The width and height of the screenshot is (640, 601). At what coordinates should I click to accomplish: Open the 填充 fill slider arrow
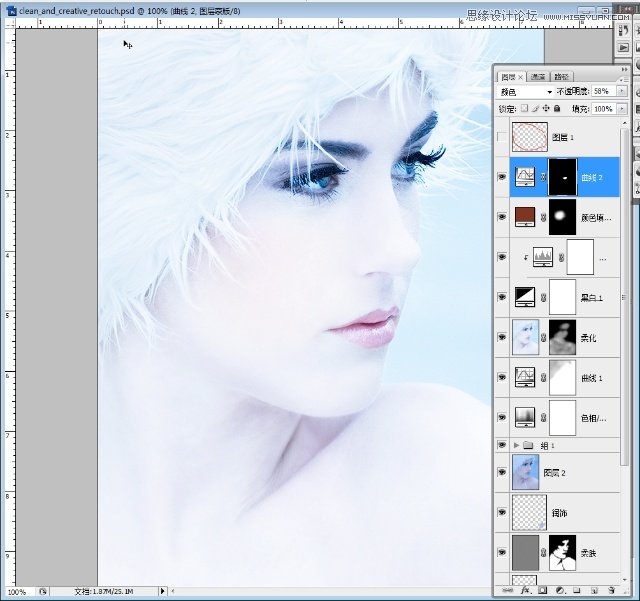(622, 109)
